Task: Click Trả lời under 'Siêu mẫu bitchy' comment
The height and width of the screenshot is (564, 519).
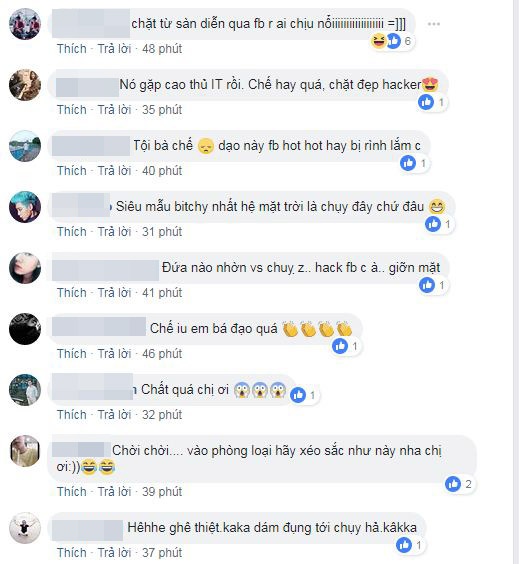Action: point(114,231)
